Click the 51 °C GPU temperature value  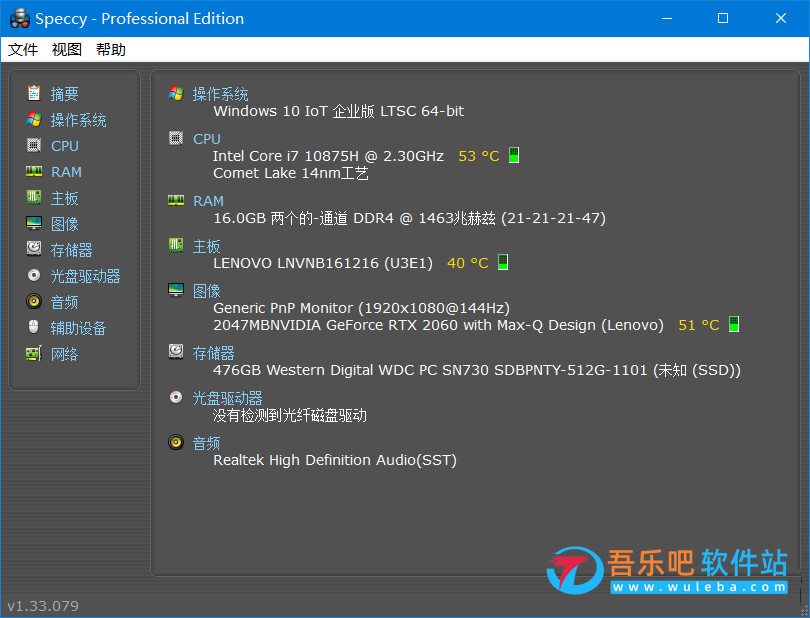[699, 325]
